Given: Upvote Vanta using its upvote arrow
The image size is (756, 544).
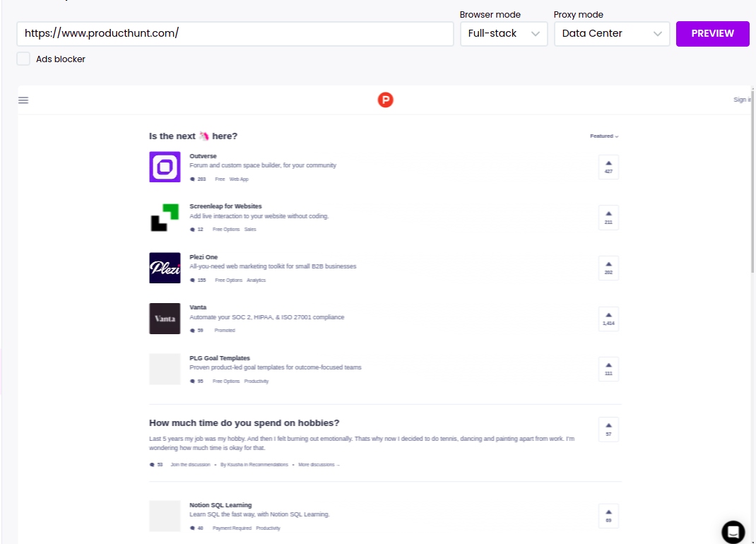Looking at the screenshot, I should coord(608,319).
